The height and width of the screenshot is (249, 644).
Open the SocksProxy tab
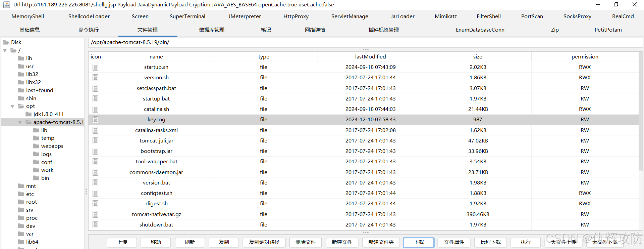pos(577,16)
